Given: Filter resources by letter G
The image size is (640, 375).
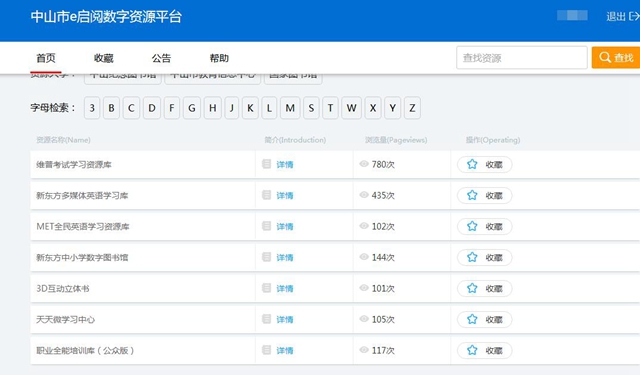Looking at the screenshot, I should 192,108.
